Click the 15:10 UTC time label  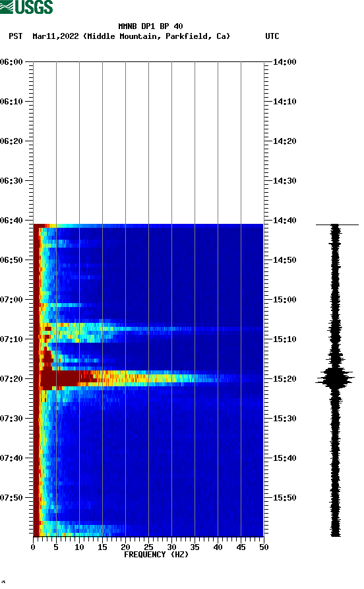point(285,339)
